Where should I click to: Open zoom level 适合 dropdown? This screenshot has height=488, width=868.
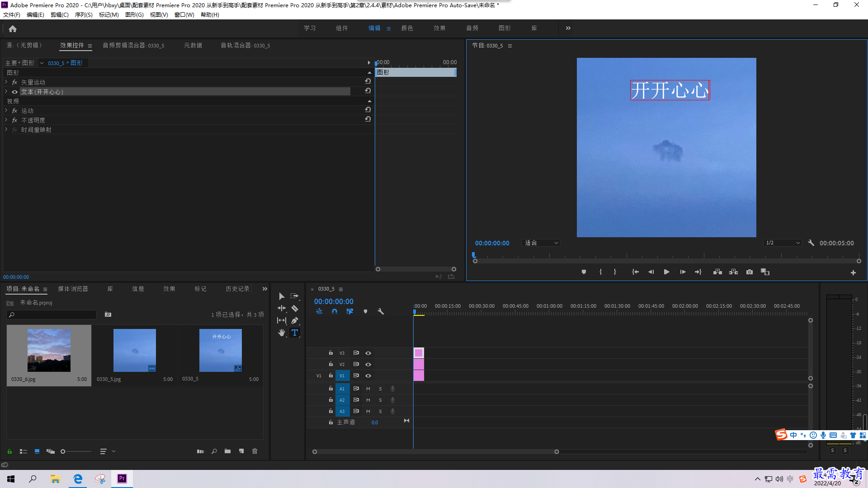point(541,243)
